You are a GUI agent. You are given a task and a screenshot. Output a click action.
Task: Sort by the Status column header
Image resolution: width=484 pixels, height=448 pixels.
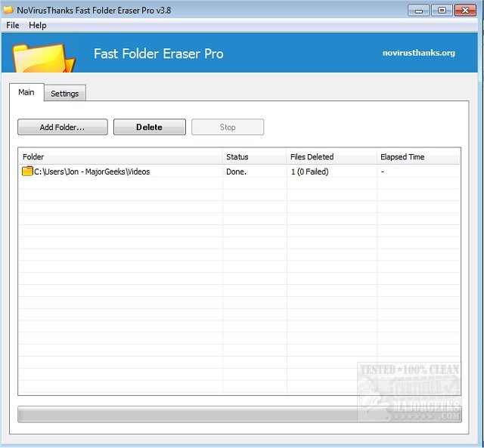click(x=255, y=156)
